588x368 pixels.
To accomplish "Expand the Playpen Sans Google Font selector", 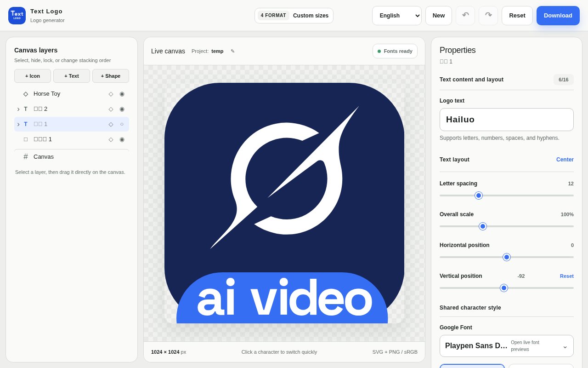I will [507, 346].
